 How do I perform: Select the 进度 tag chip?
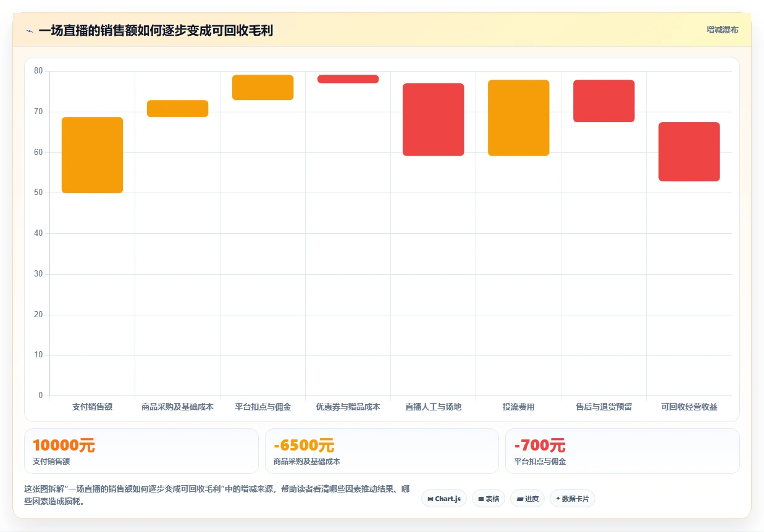527,499
